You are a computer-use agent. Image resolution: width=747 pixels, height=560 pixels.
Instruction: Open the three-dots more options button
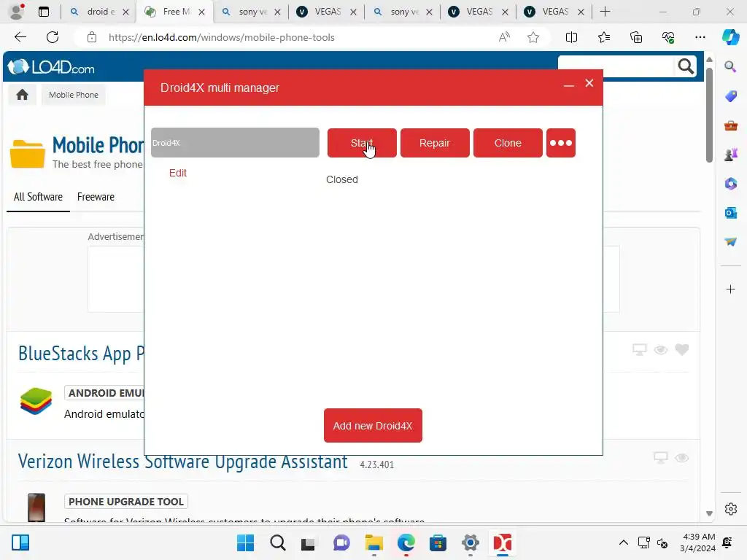pos(561,143)
